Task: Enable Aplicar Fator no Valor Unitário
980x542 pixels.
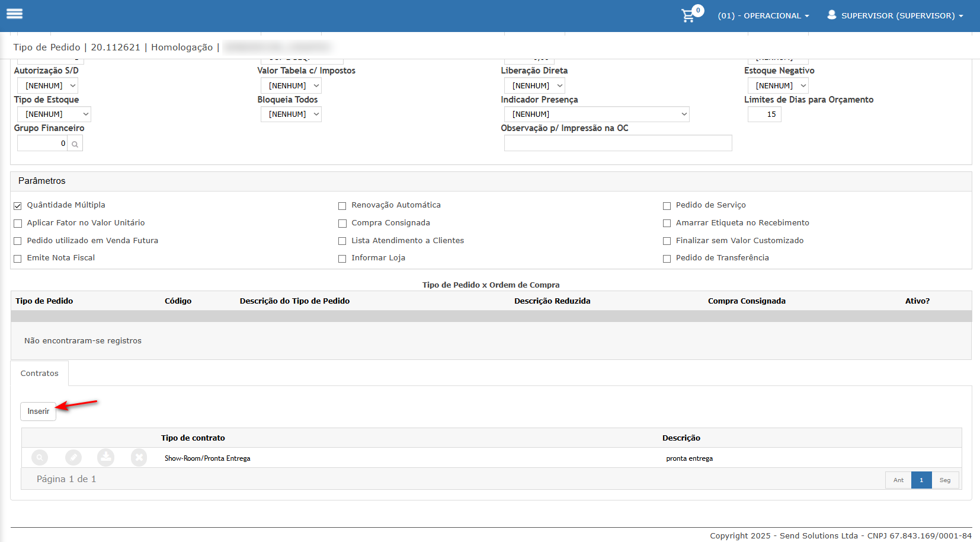Action: [18, 224]
